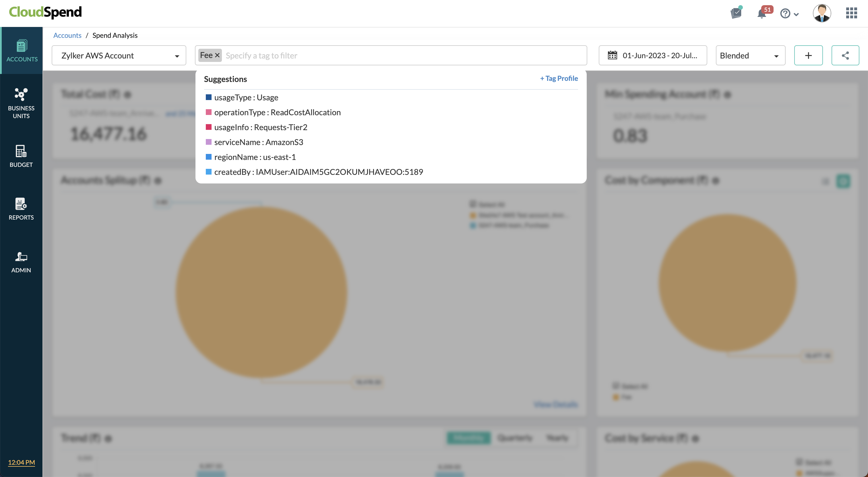
Task: Go to the Budget section
Action: [x=21, y=156]
